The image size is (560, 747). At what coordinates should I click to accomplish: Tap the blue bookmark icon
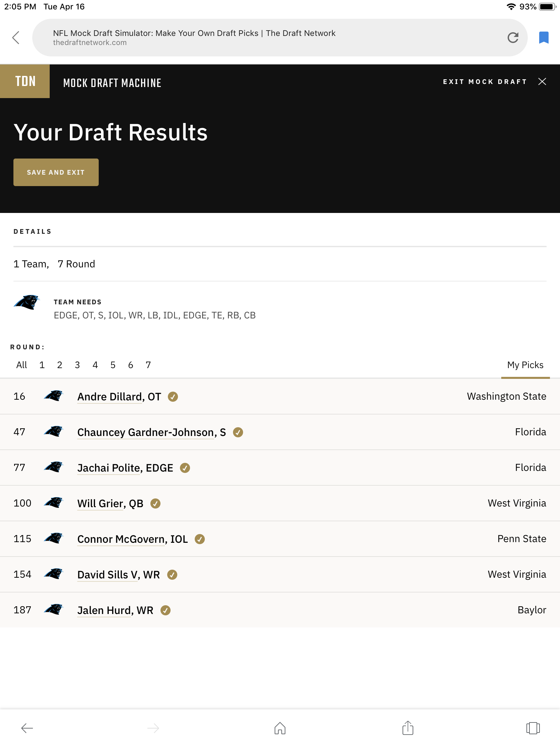(x=544, y=38)
